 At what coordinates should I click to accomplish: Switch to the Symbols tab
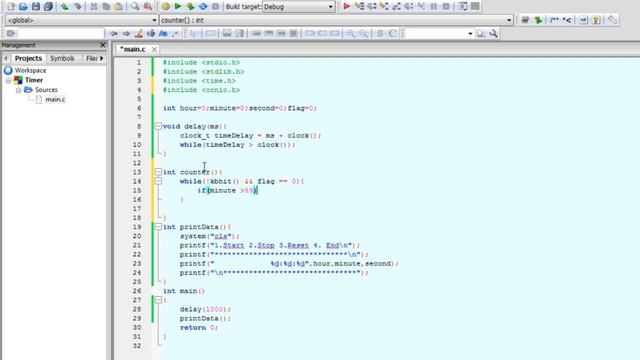pyautogui.click(x=62, y=58)
